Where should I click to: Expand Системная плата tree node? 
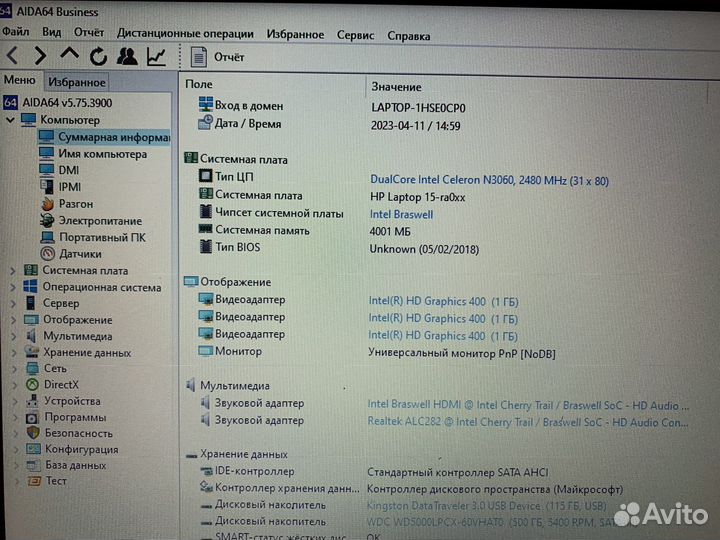(13, 271)
